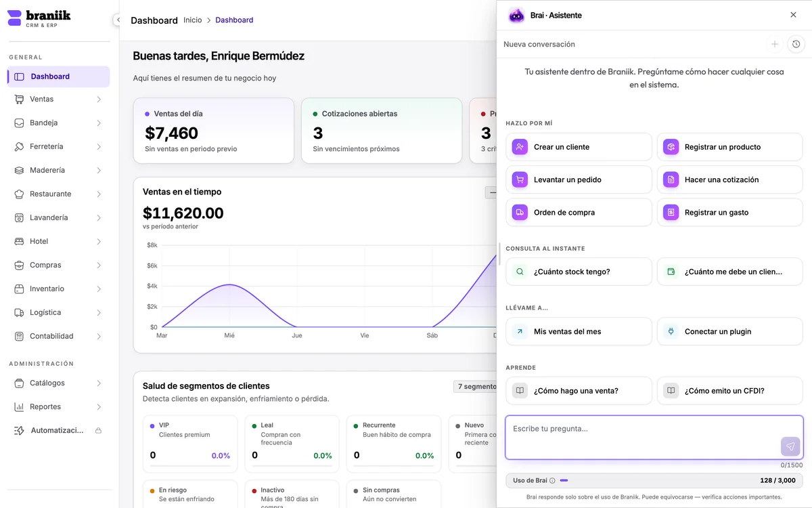
Task: Click the Automatizaciones lightning icon
Action: click(x=19, y=430)
